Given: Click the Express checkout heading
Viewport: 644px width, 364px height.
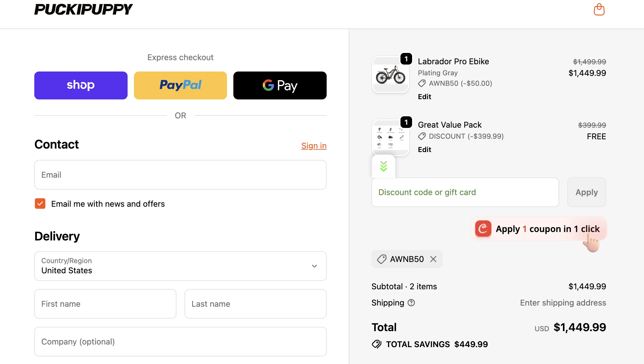Looking at the screenshot, I should click(x=180, y=57).
